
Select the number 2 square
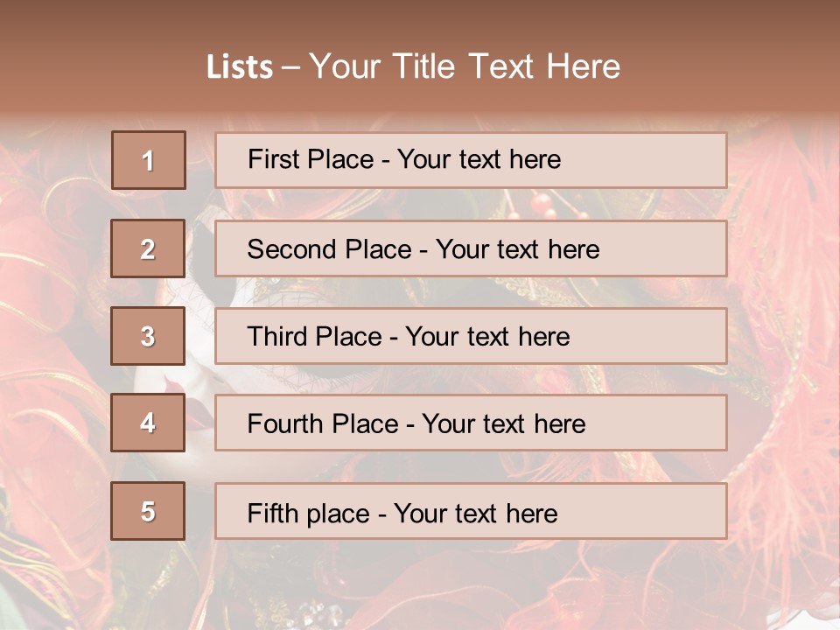(148, 248)
